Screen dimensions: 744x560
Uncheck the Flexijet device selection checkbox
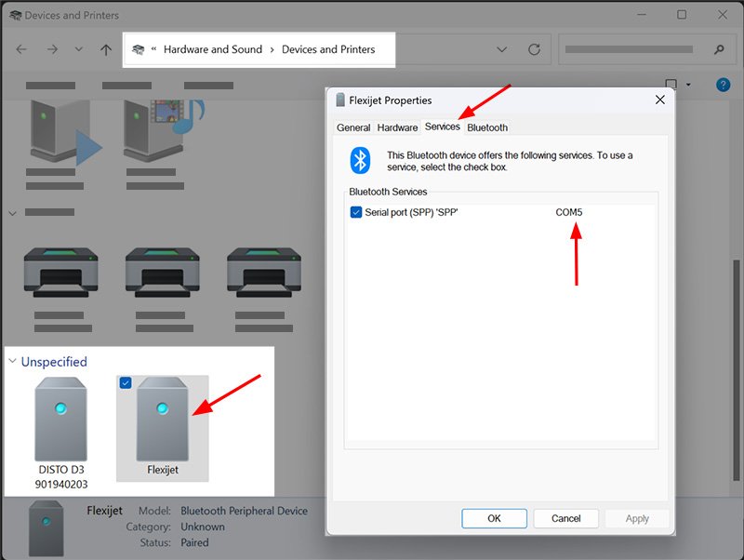tap(126, 382)
